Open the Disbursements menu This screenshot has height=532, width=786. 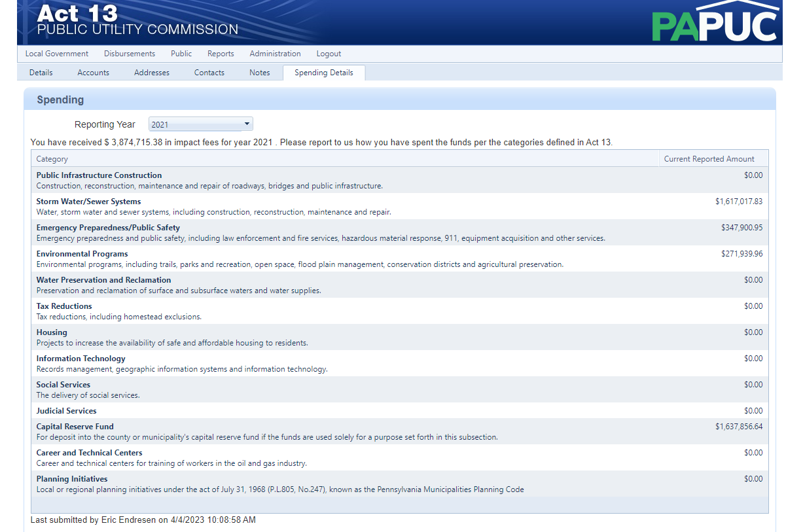[x=130, y=54]
